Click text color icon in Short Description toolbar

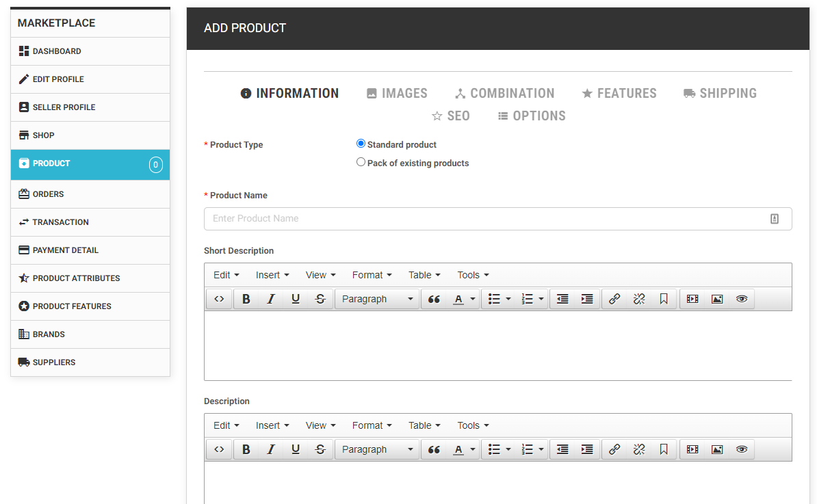tap(458, 299)
